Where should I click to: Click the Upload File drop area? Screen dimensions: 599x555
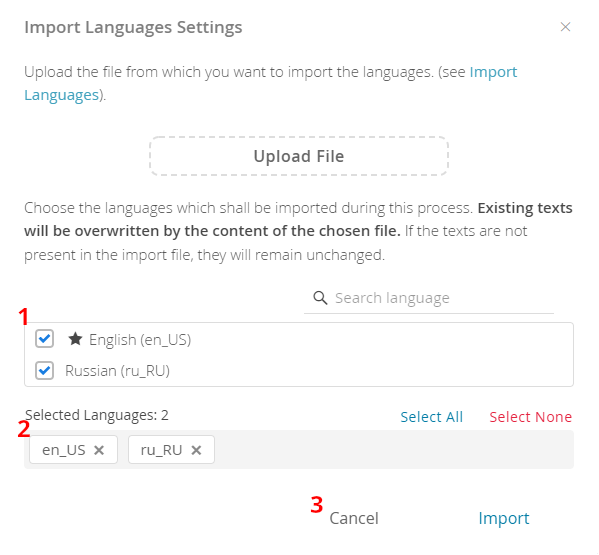[299, 156]
